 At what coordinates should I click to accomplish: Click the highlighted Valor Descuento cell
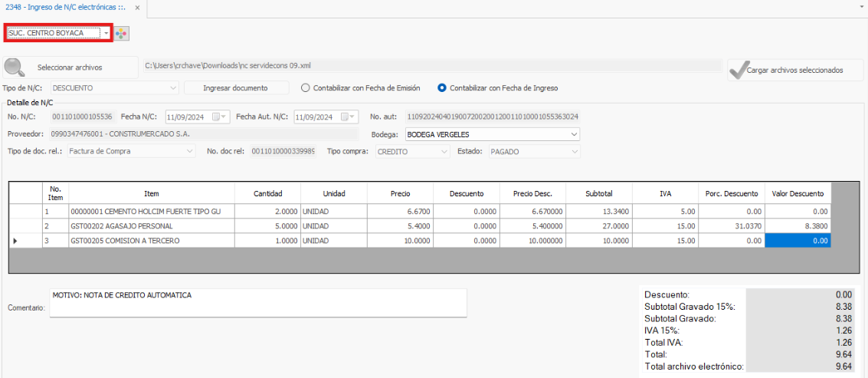pyautogui.click(x=797, y=241)
